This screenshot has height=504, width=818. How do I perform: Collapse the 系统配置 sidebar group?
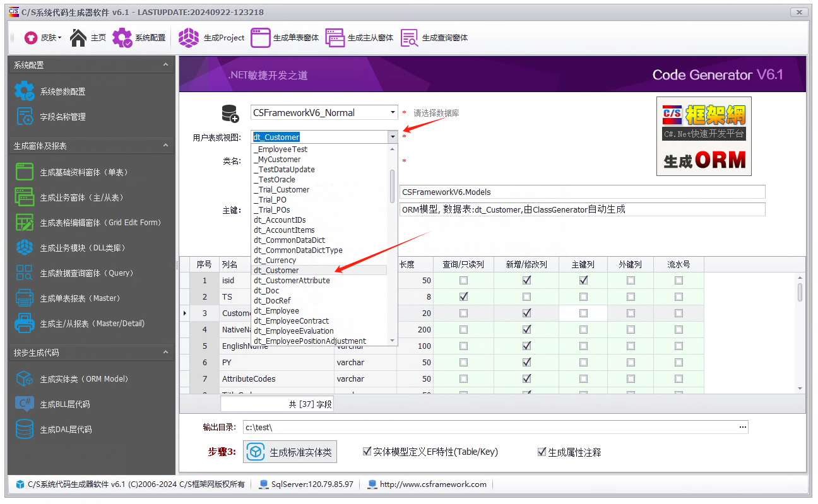(x=165, y=65)
